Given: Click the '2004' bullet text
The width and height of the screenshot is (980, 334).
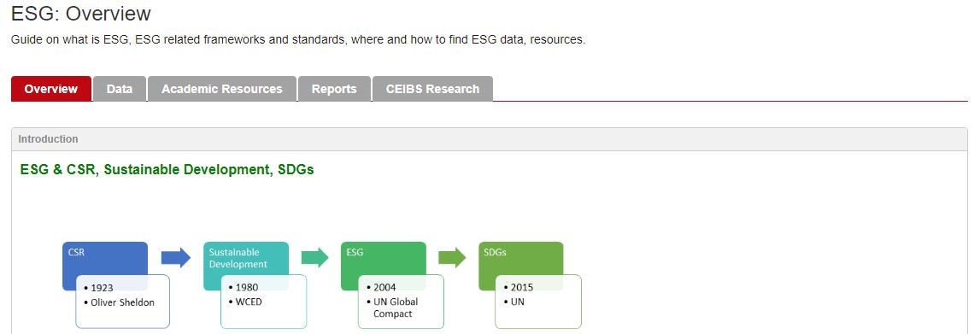Looking at the screenshot, I should [385, 288].
